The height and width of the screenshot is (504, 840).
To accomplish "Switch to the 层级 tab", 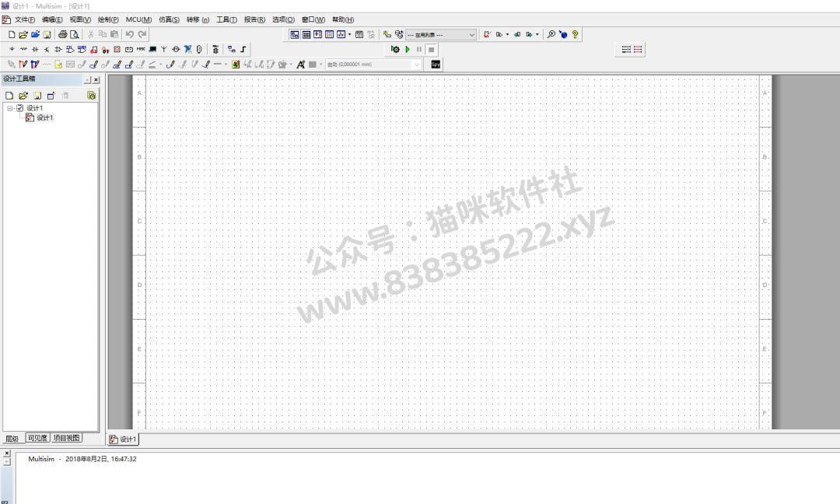I will click(x=12, y=438).
